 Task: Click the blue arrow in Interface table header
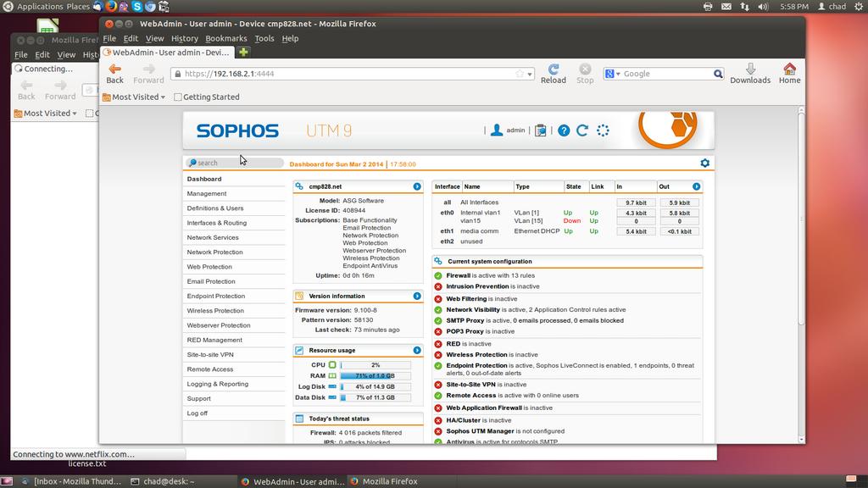(697, 186)
